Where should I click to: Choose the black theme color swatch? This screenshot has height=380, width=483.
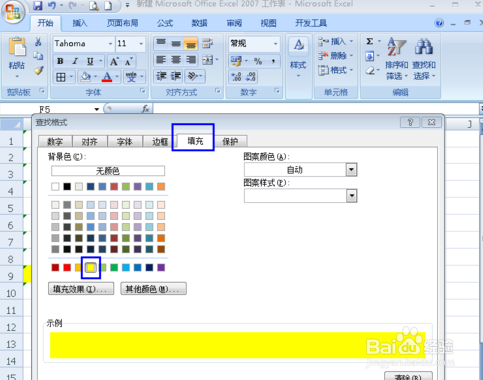pos(67,186)
